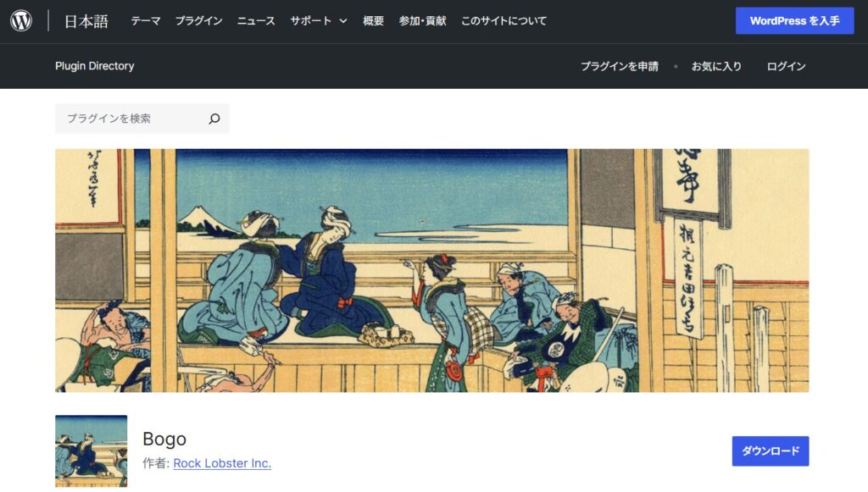Expand the サポート dropdown chevron
Image resolution: width=868 pixels, height=492 pixels.
343,21
